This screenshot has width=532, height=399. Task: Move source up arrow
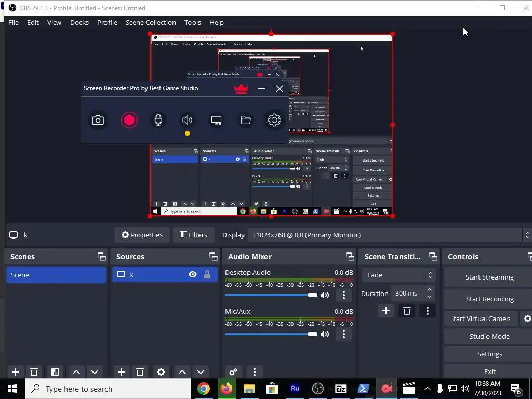[x=182, y=372]
